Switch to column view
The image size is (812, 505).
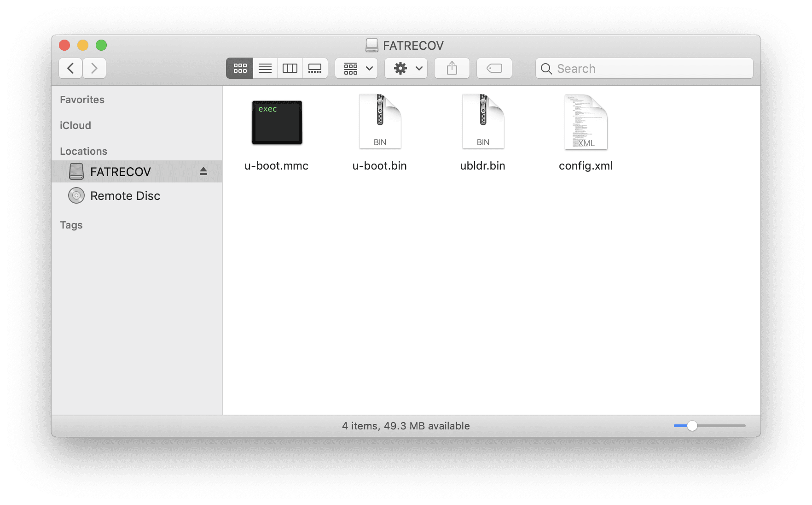point(290,68)
